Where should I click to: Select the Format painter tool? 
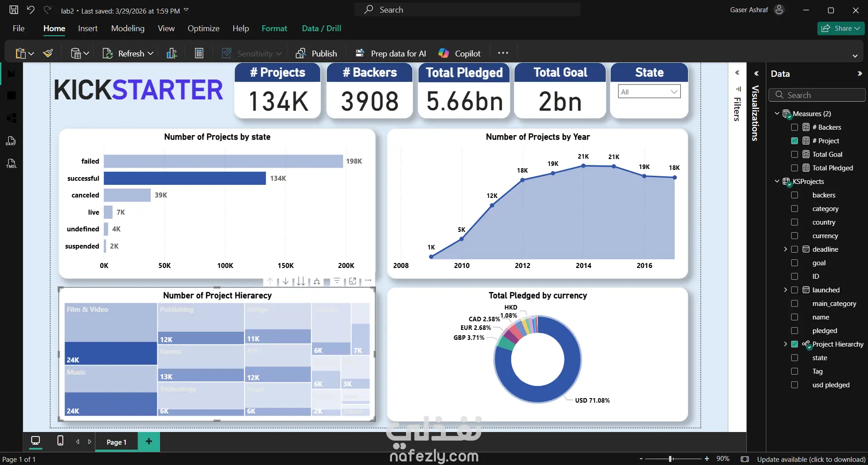point(48,53)
